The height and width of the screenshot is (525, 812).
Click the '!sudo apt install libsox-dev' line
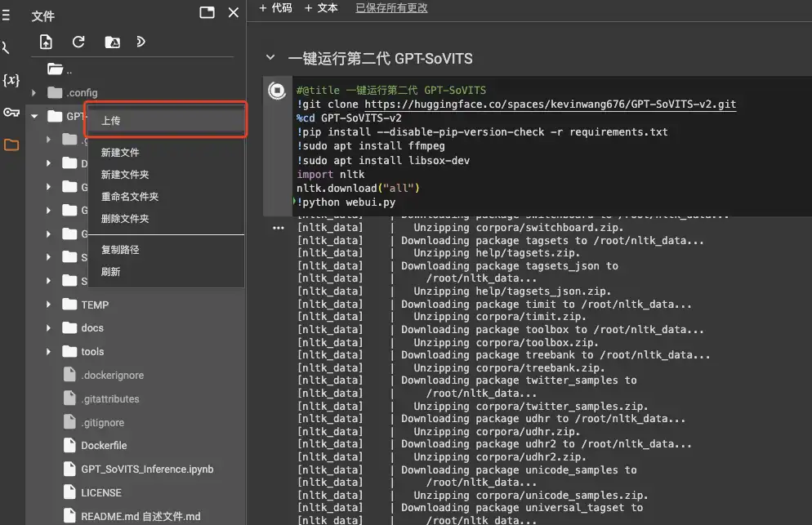383,161
